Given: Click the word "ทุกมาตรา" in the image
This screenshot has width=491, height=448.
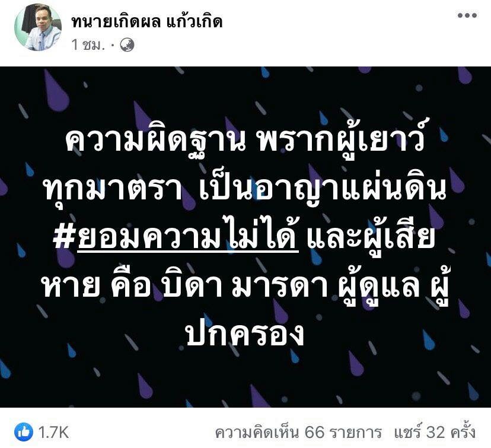Looking at the screenshot, I should [x=113, y=189].
